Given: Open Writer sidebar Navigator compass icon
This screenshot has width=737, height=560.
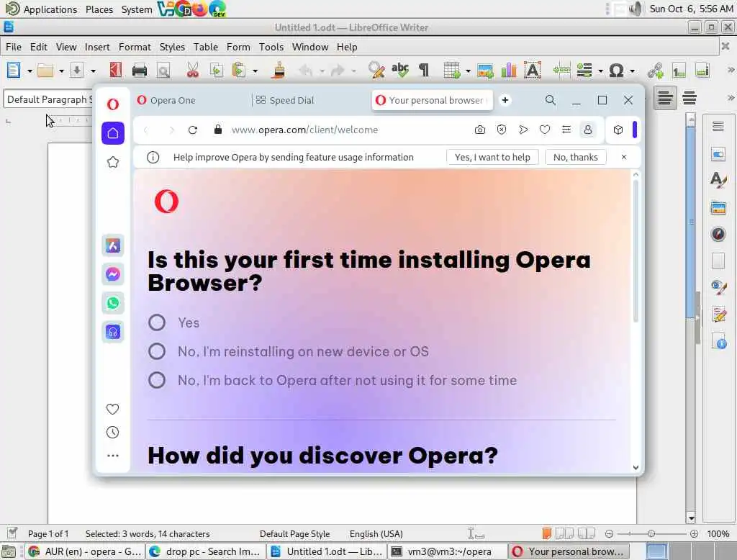Looking at the screenshot, I should pos(718,234).
